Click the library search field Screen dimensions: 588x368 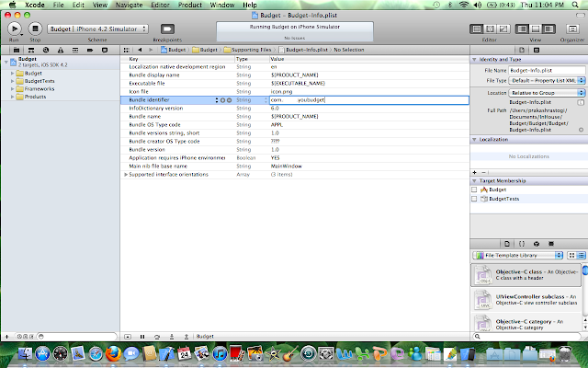coord(529,337)
